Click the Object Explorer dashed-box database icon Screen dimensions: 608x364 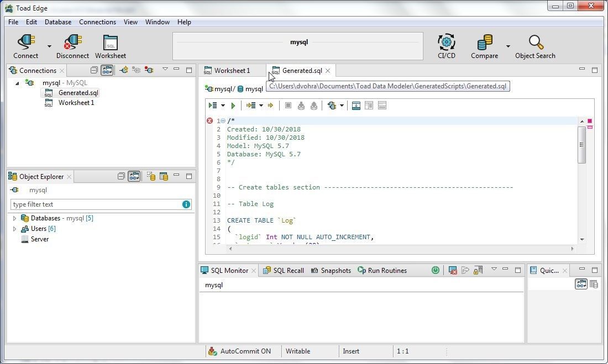pyautogui.click(x=151, y=176)
